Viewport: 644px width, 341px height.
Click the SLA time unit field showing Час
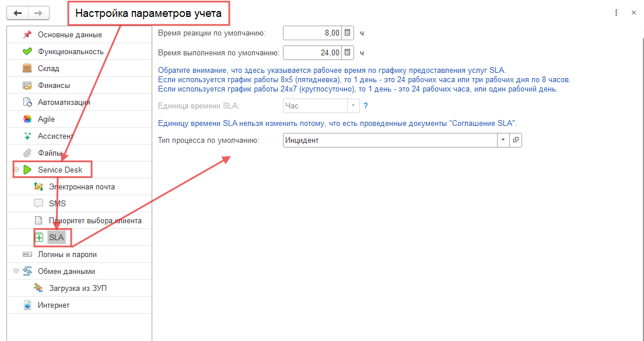click(316, 106)
